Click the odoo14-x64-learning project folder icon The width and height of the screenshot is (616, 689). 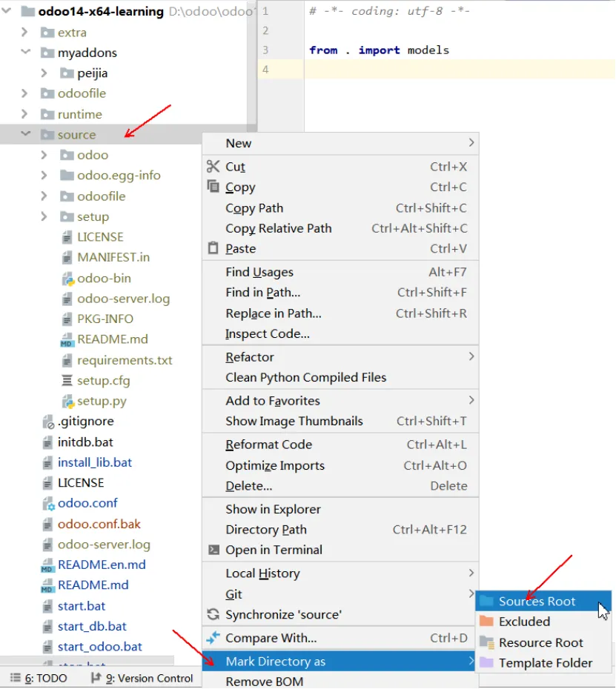(x=28, y=11)
